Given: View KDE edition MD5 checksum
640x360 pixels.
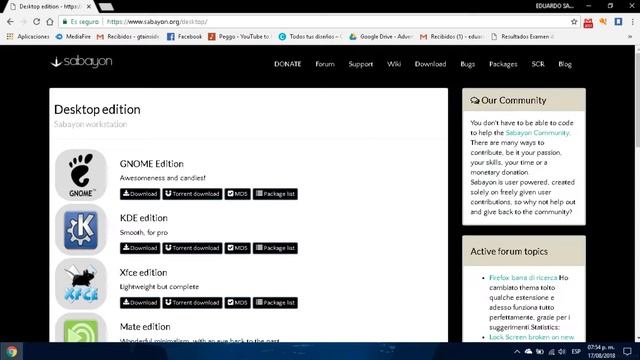Looking at the screenshot, I should coord(237,248).
